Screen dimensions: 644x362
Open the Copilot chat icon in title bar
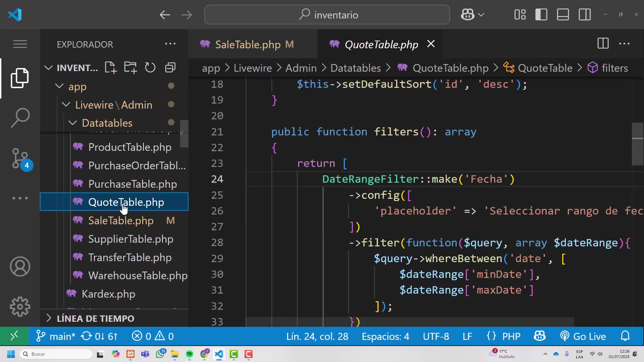pos(467,15)
